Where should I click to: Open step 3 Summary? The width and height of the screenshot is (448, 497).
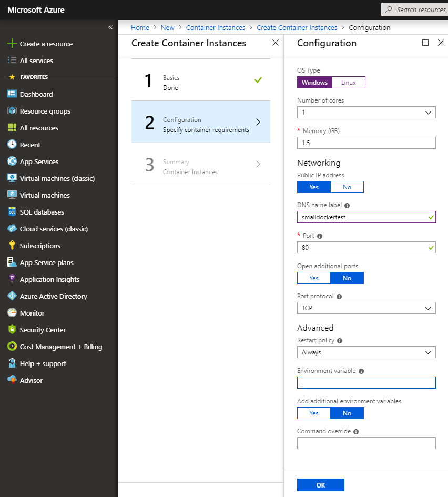(x=201, y=164)
